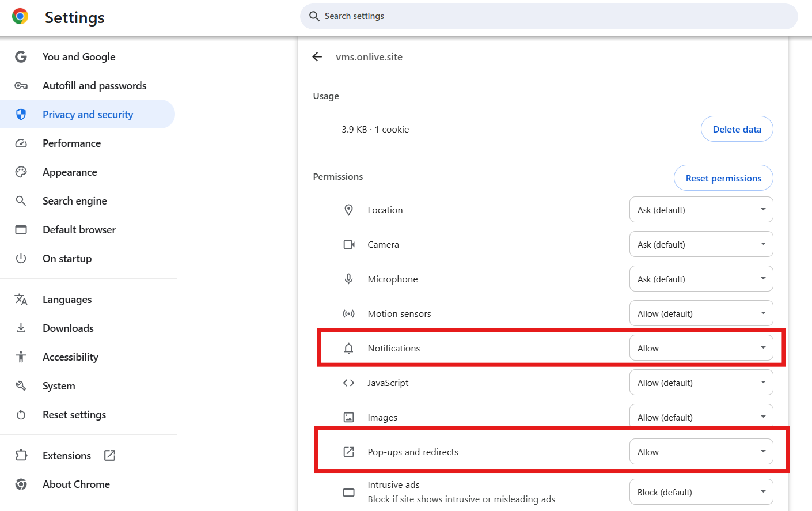Screen dimensions: 812x511
Task: Click the Notifications bell icon
Action: point(348,349)
